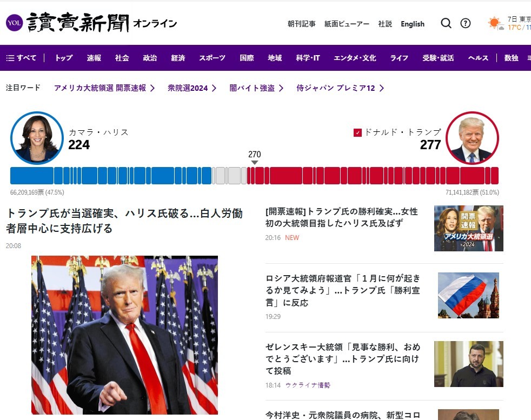Open the ライフ section

pyautogui.click(x=399, y=58)
